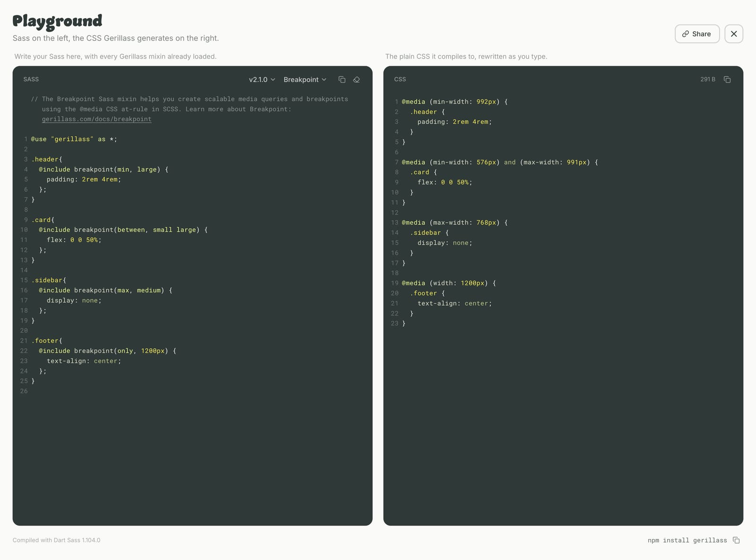Click '@include breakpoint(between, small large)' line
Screen dimensions: 756x560
[x=123, y=230]
